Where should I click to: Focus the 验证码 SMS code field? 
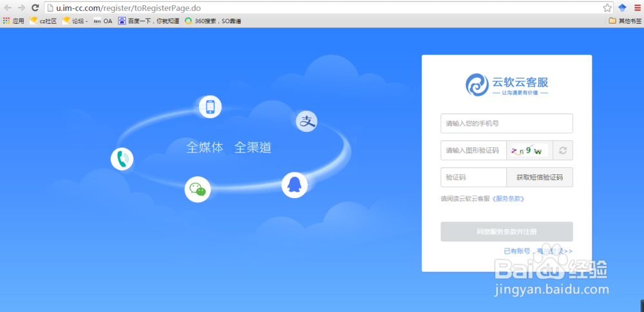click(x=473, y=178)
